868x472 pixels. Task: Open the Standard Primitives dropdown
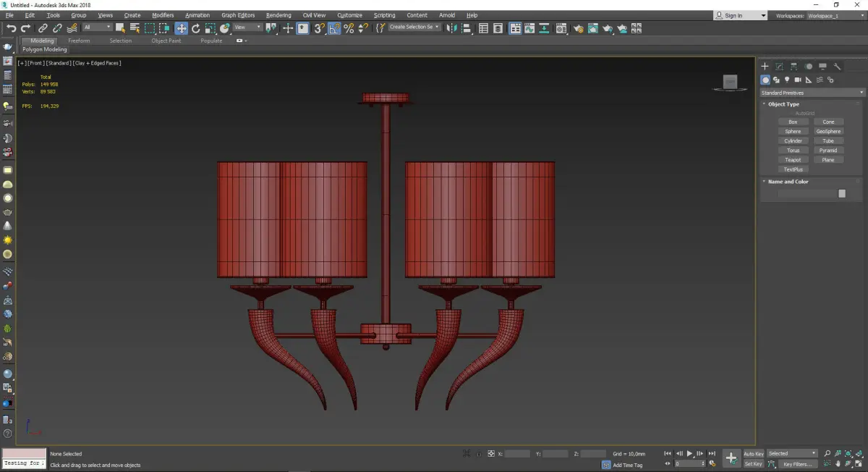pyautogui.click(x=812, y=93)
